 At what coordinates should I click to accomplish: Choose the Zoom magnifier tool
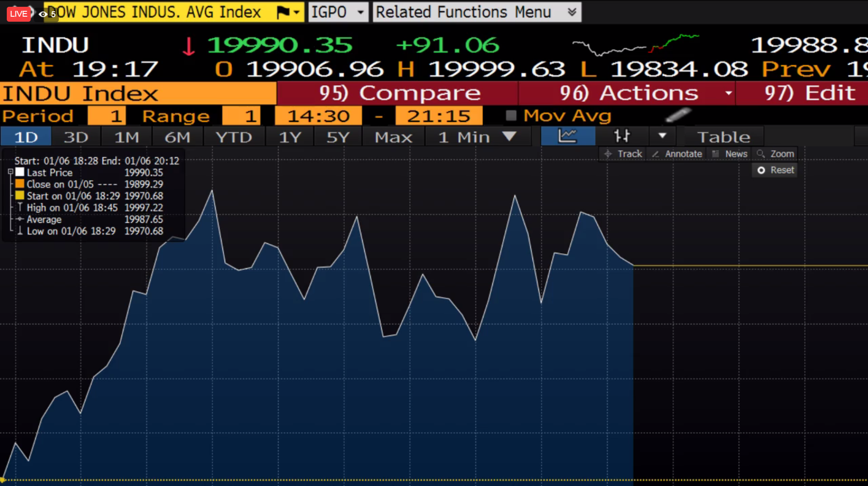coord(776,154)
